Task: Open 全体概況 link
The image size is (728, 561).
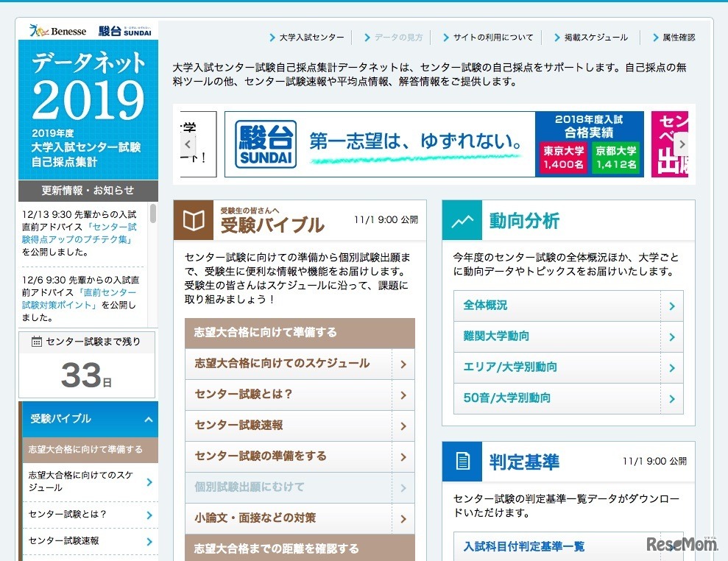Action: pyautogui.click(x=485, y=305)
